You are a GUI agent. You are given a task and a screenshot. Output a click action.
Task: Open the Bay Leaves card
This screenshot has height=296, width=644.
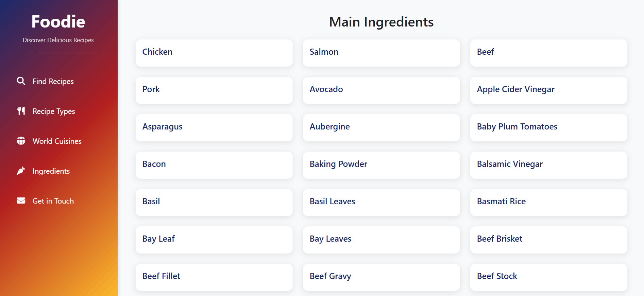click(382, 240)
